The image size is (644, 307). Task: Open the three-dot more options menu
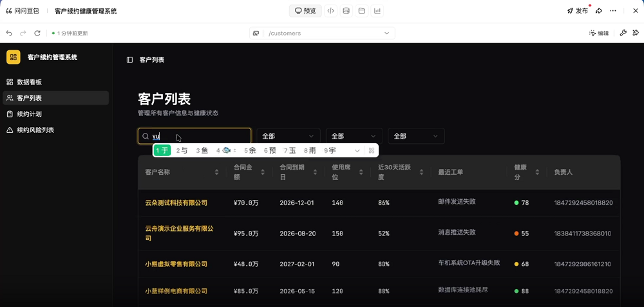tap(613, 11)
